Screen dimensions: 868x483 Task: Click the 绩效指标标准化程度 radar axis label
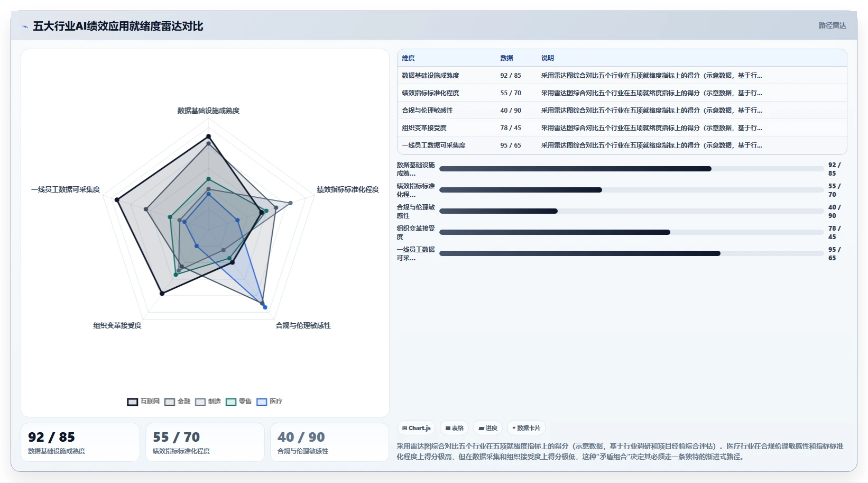[x=348, y=189]
